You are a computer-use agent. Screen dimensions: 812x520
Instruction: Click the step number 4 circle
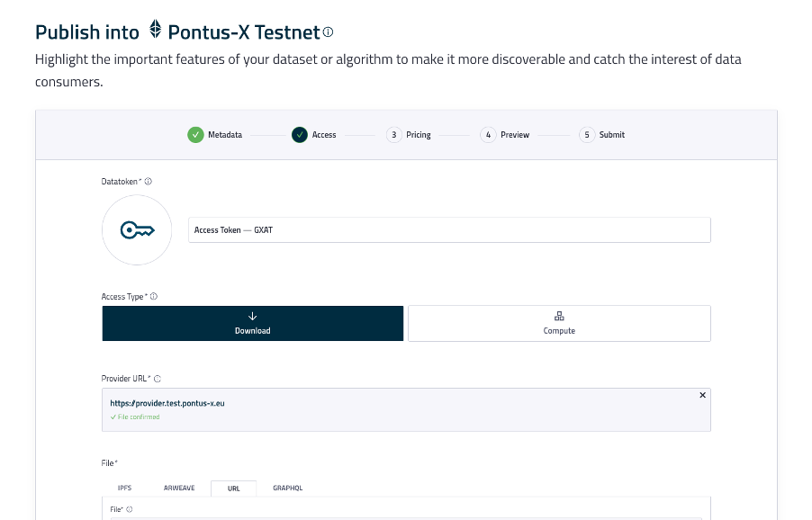click(488, 135)
